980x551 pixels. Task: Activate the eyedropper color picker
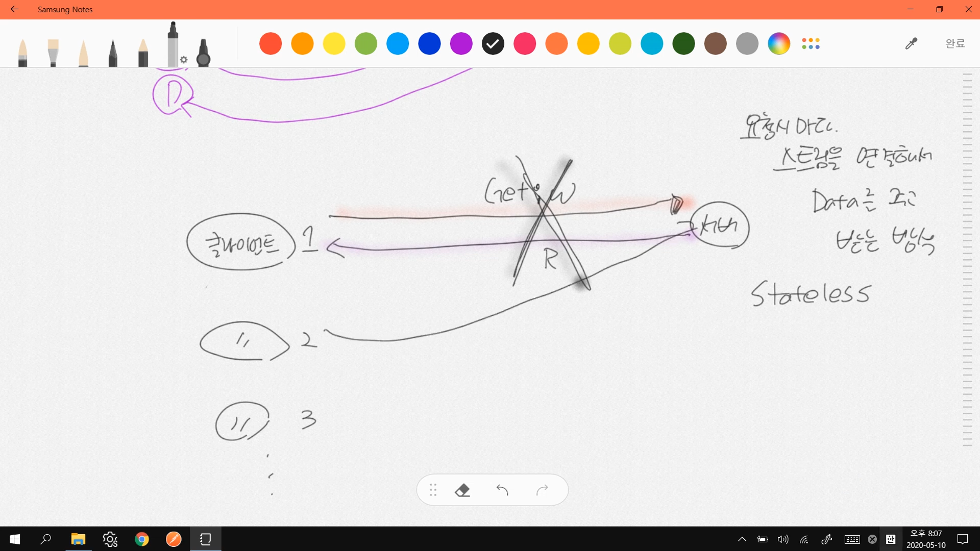pos(911,44)
